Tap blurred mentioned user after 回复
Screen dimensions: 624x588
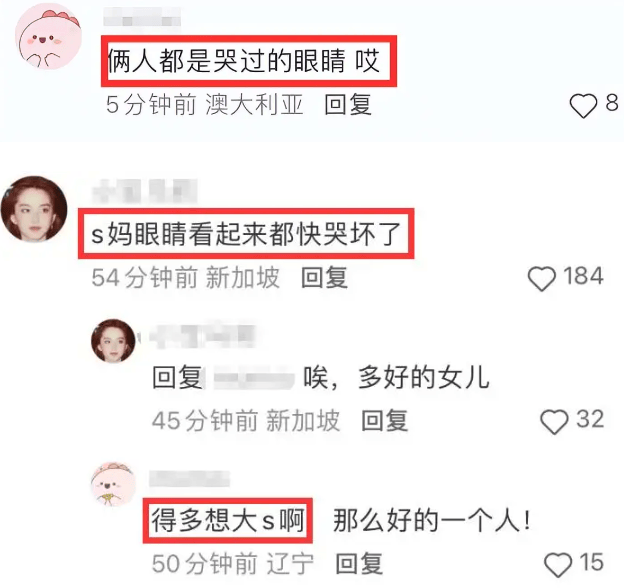pos(254,378)
